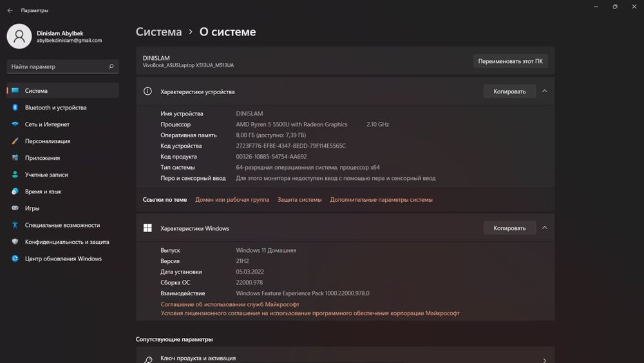Image resolution: width=644 pixels, height=363 pixels.
Task: Click Система breadcrumb in page title
Action: coord(158,32)
